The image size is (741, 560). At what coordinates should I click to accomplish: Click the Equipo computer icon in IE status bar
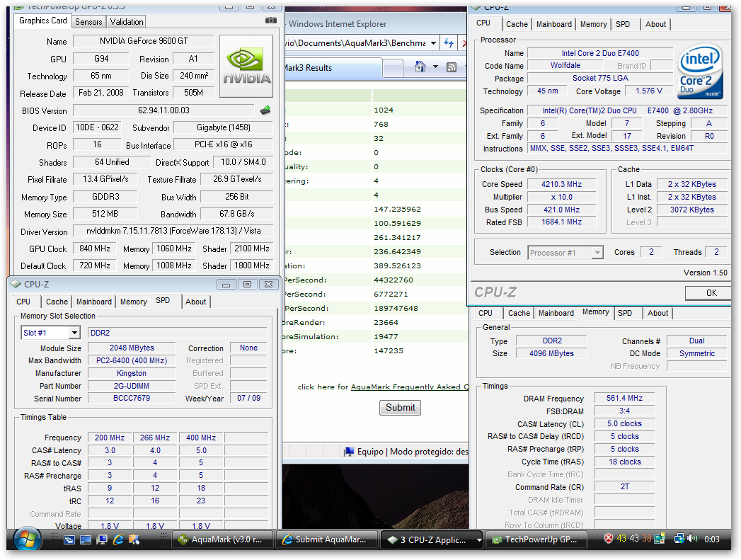(x=349, y=452)
